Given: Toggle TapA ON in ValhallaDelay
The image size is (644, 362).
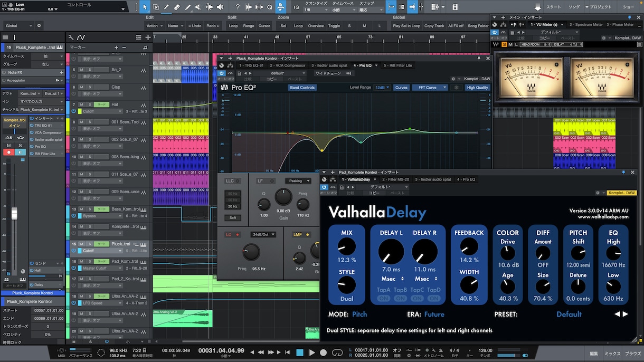Looking at the screenshot, I should (x=383, y=298).
